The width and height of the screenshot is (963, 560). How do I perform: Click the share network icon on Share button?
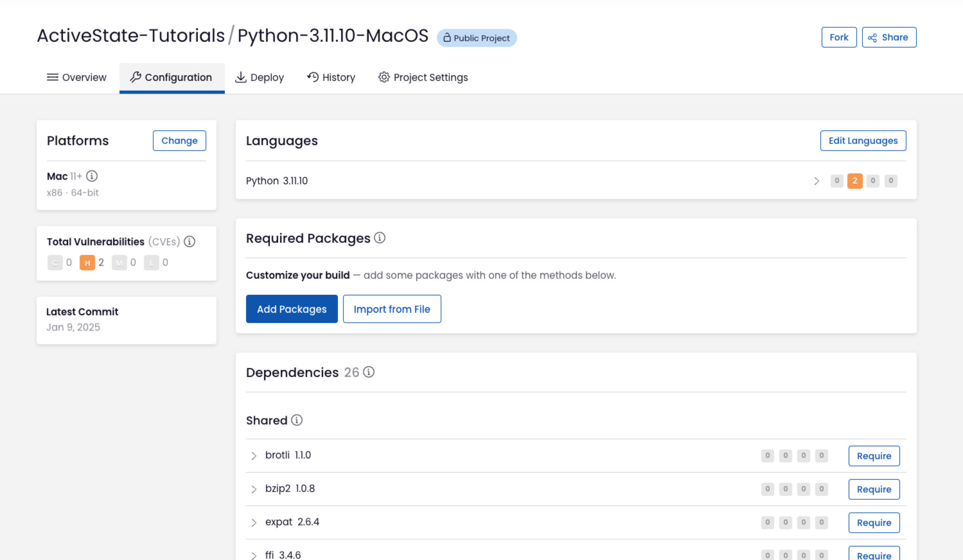[x=873, y=37]
